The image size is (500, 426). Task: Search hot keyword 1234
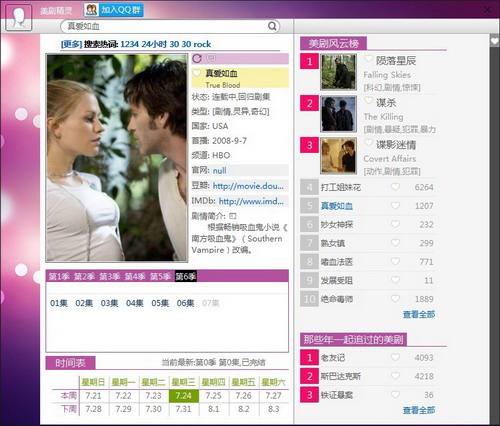pyautogui.click(x=129, y=44)
